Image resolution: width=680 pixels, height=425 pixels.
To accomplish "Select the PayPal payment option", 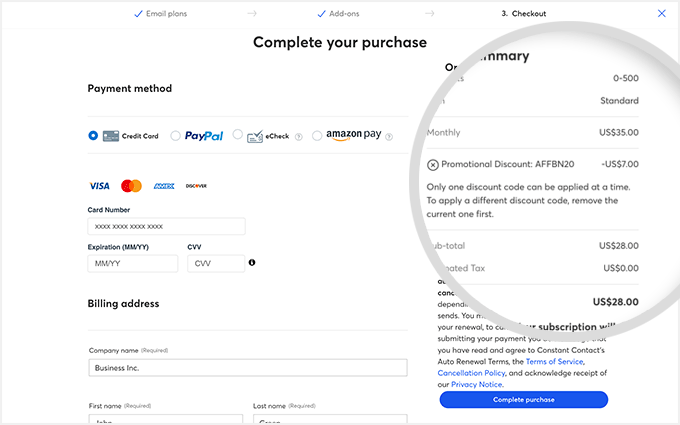I will [x=176, y=135].
